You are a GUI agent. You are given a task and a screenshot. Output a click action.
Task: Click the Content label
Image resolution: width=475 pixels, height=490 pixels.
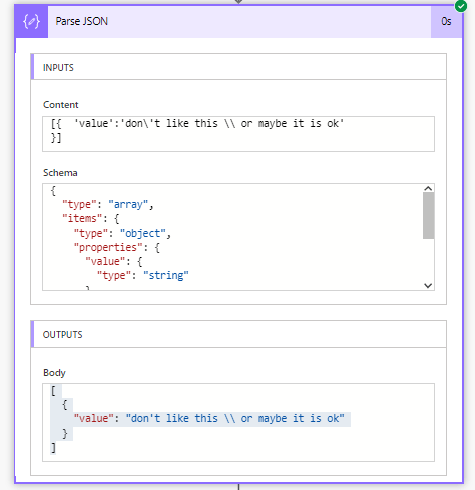[x=61, y=105]
